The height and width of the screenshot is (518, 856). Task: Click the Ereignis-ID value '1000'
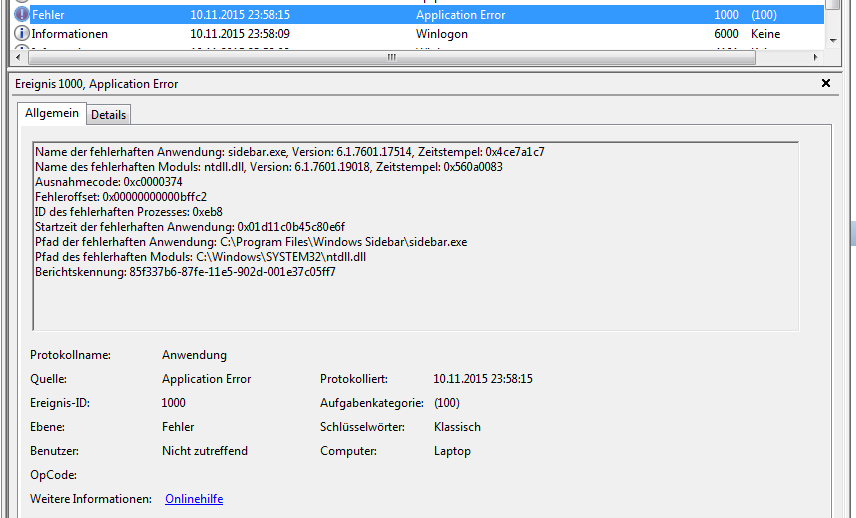coord(174,403)
